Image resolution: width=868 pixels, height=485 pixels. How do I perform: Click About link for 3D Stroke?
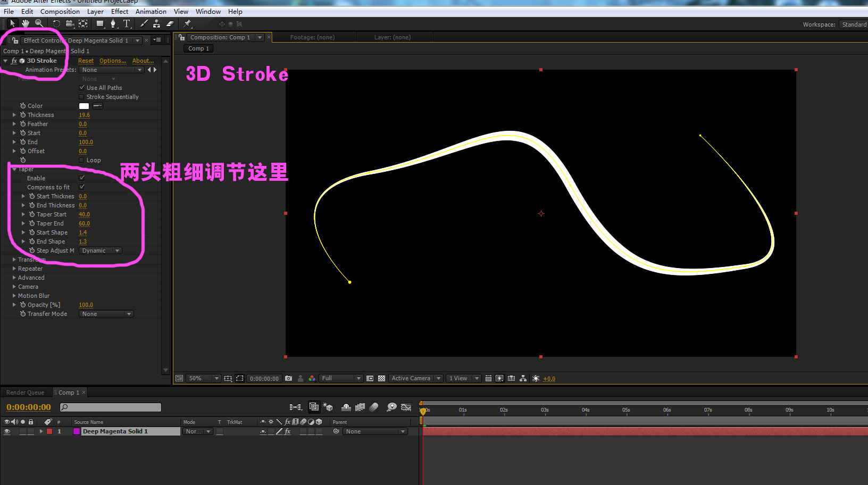143,61
